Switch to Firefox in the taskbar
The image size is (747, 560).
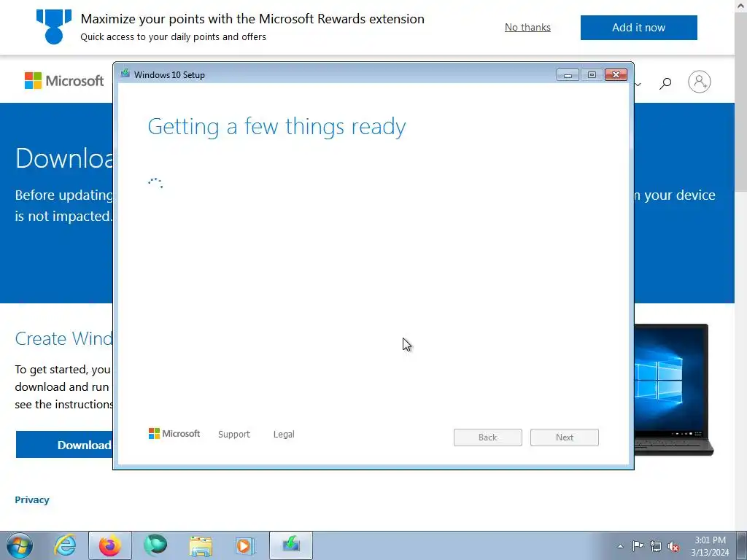pyautogui.click(x=110, y=545)
